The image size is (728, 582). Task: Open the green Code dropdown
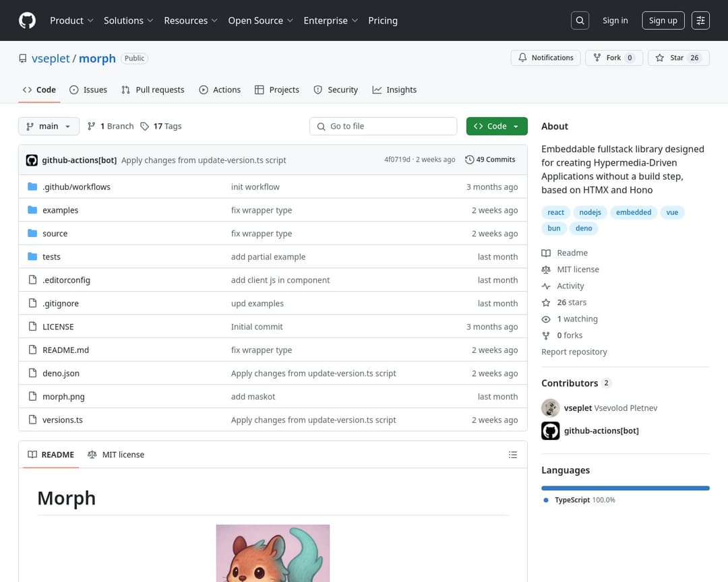(x=497, y=126)
